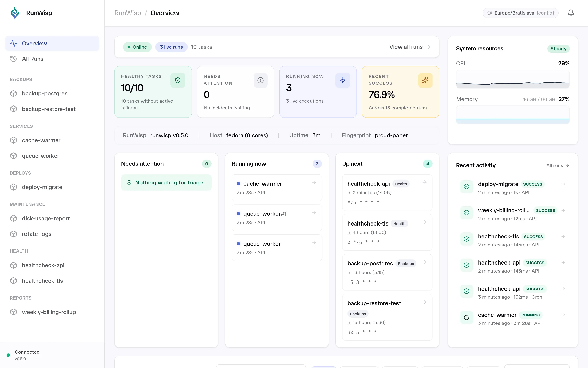588x368 pixels.
Task: Click the cube icon beside backup-postgres
Action: pyautogui.click(x=14, y=93)
